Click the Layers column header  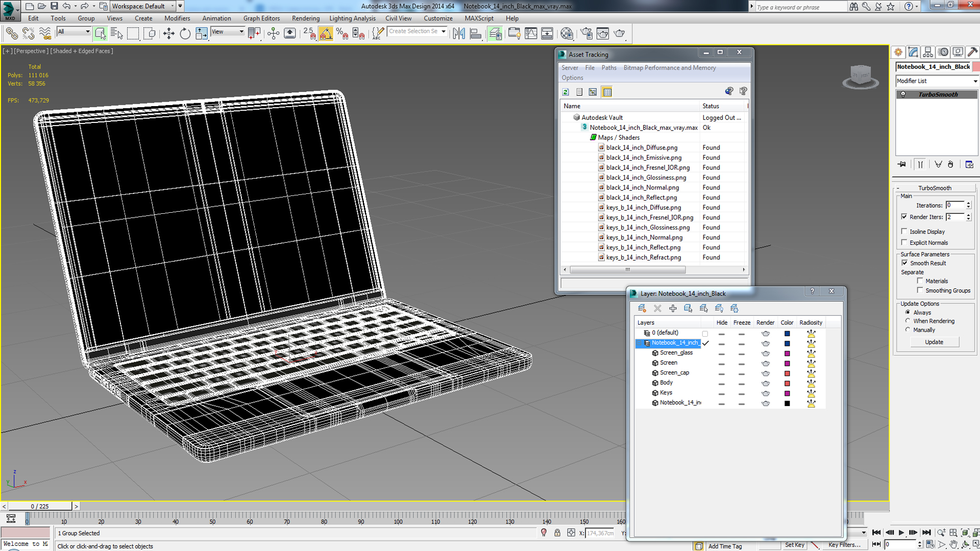coord(667,322)
